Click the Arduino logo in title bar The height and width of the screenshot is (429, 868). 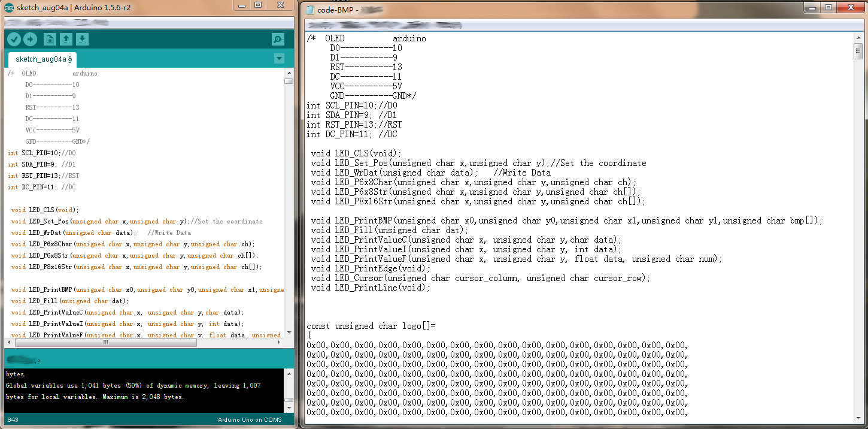tap(8, 7)
